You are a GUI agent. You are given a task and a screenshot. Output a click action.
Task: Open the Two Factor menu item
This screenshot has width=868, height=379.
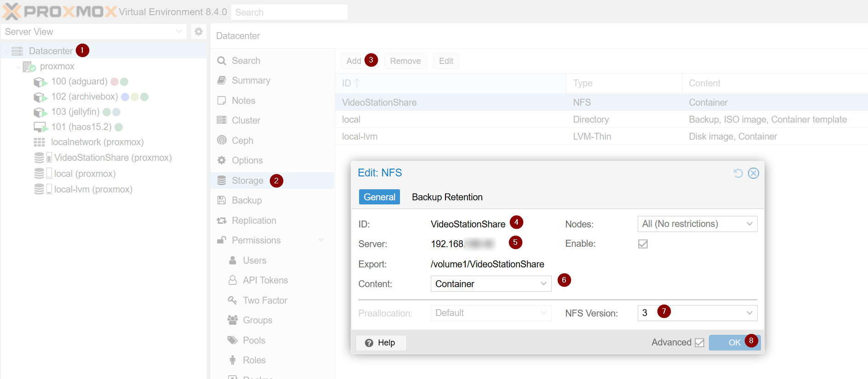pyautogui.click(x=273, y=300)
